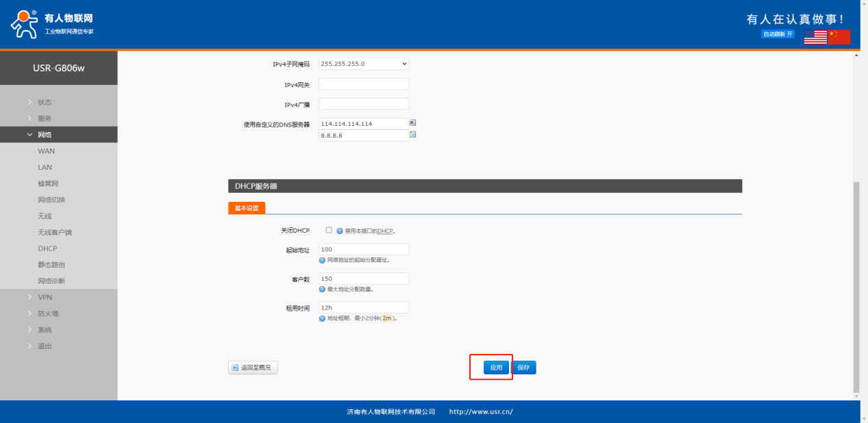Click the 有人物联网 logo
Screen dimensions: 868x423
pos(53,25)
